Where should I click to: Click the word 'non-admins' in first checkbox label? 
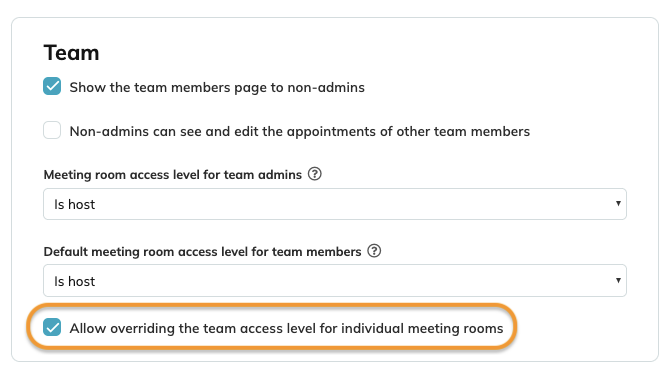click(326, 87)
